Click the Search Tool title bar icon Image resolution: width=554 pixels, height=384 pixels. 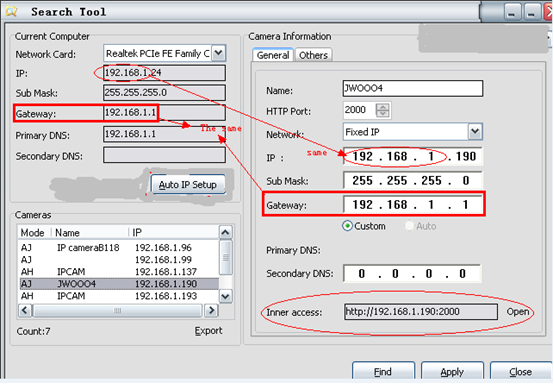coord(11,11)
